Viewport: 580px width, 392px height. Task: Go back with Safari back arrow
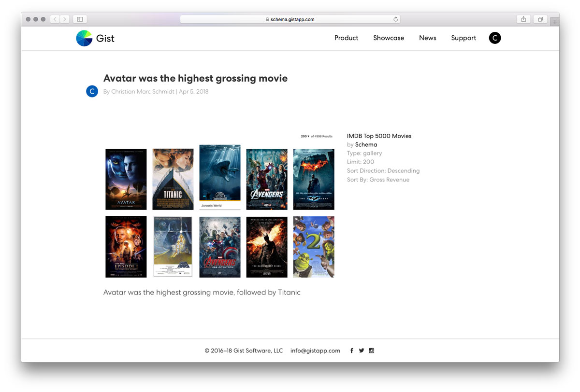55,19
